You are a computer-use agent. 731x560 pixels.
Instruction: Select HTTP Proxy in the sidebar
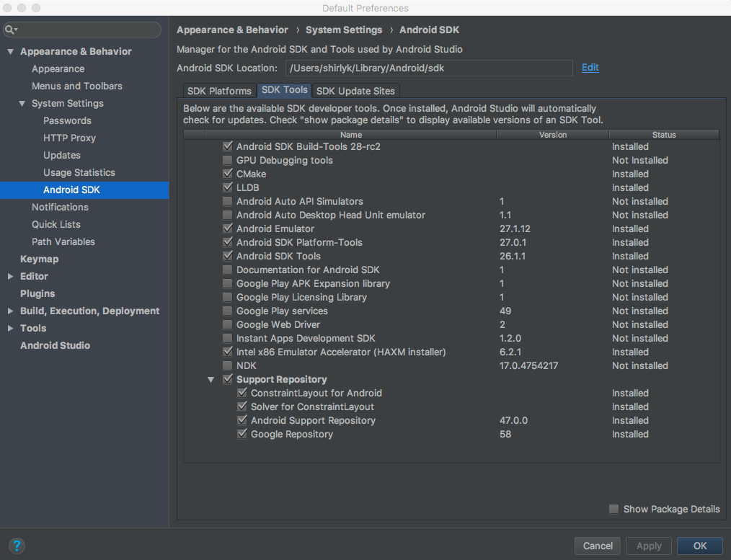pos(69,138)
